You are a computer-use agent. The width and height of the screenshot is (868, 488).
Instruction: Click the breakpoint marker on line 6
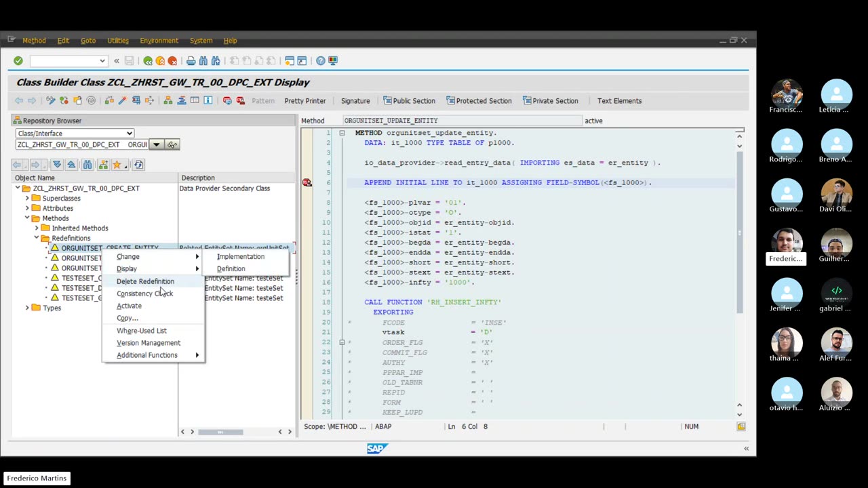click(x=307, y=182)
